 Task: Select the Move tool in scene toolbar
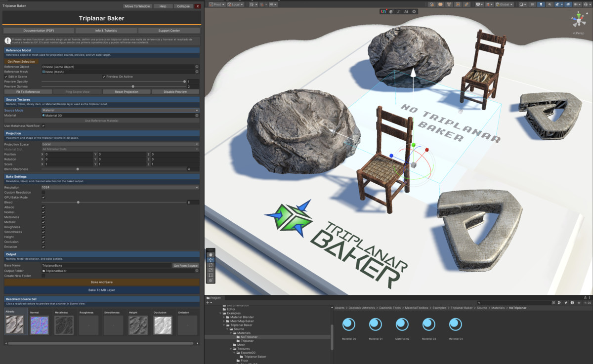(211, 259)
